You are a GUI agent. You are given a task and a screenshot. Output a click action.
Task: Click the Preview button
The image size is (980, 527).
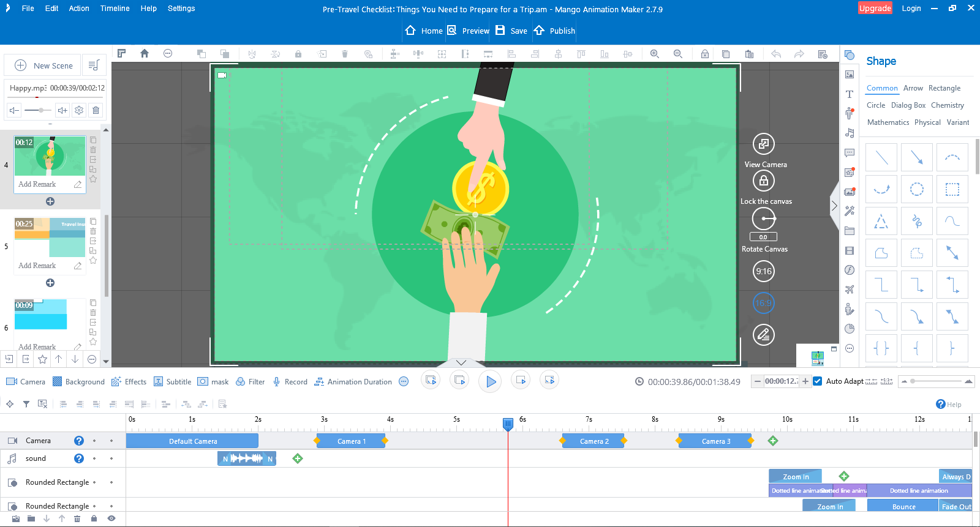tap(469, 31)
